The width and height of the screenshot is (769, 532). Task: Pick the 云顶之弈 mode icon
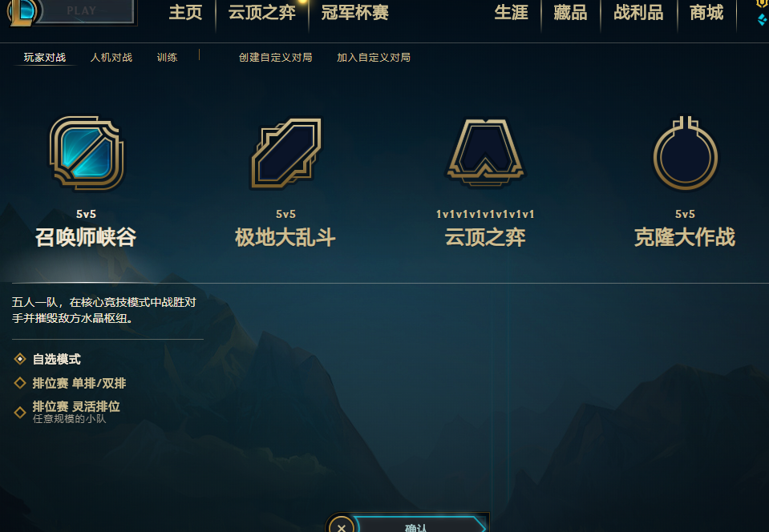click(x=485, y=153)
